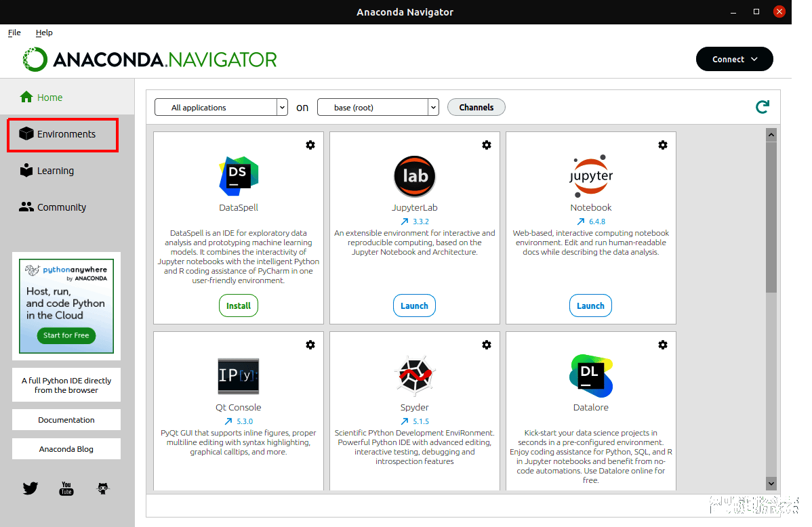
Task: Open the File menu
Action: [x=14, y=33]
